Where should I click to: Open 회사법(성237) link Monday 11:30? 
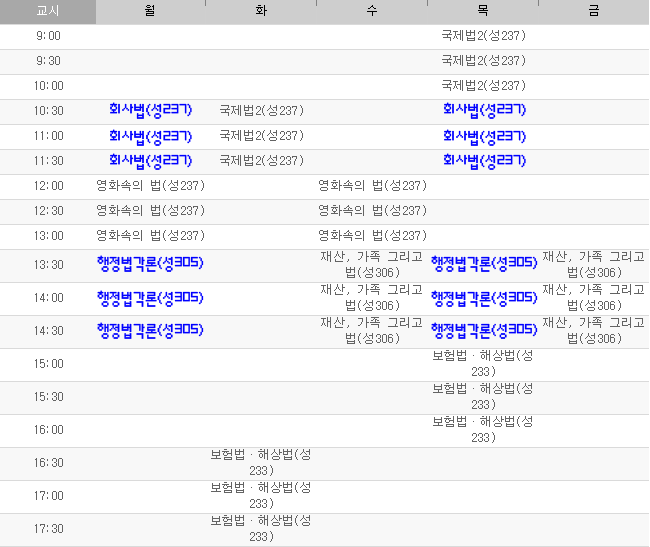(150, 161)
